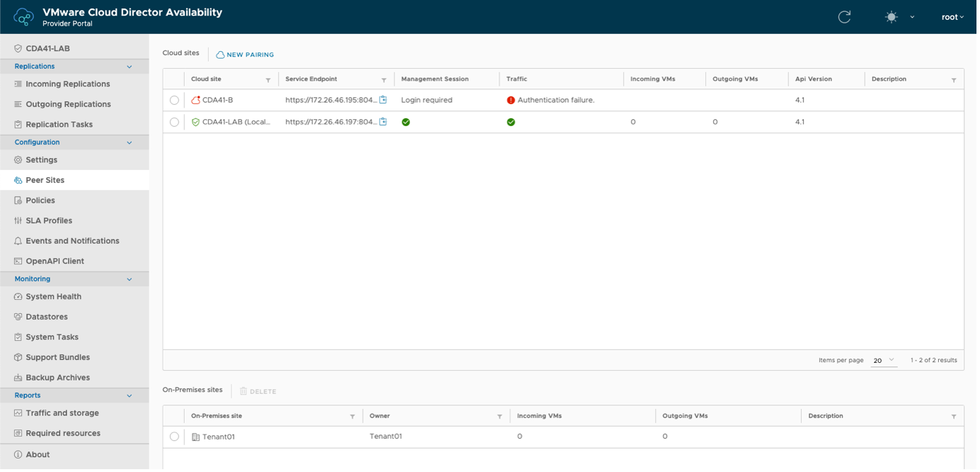The width and height of the screenshot is (980, 472).
Task: Click the Cloud site column filter icon
Action: click(268, 80)
